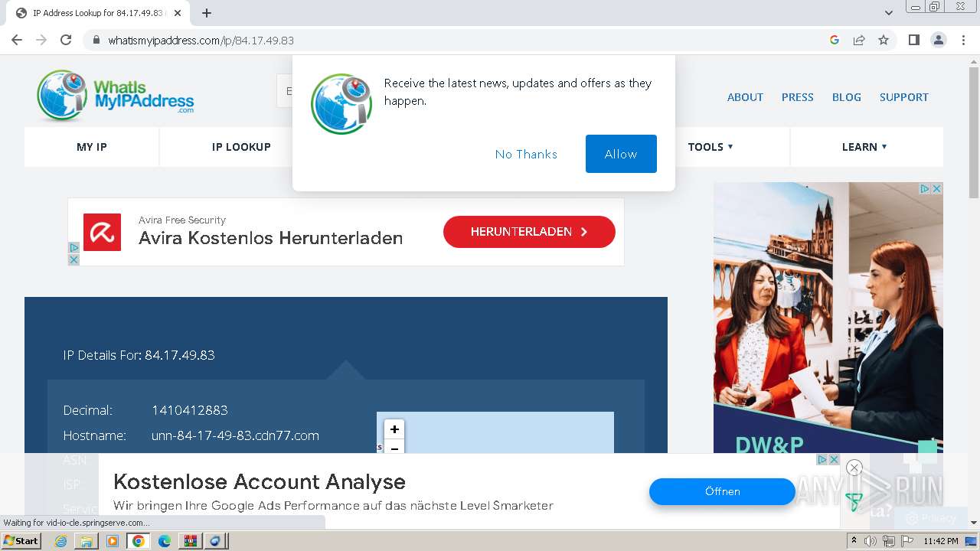Click the browser forward arrow
980x551 pixels.
pyautogui.click(x=41, y=40)
